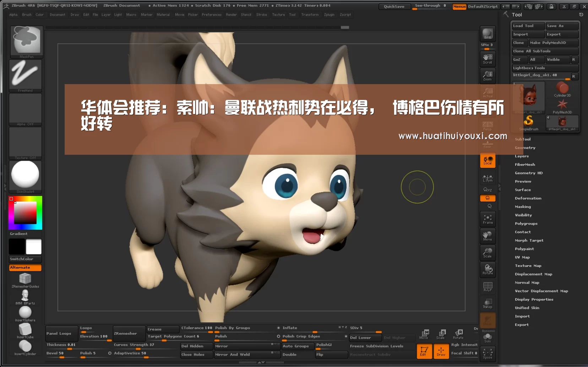The image size is (588, 367).
Task: Click the Save As button
Action: tap(562, 26)
